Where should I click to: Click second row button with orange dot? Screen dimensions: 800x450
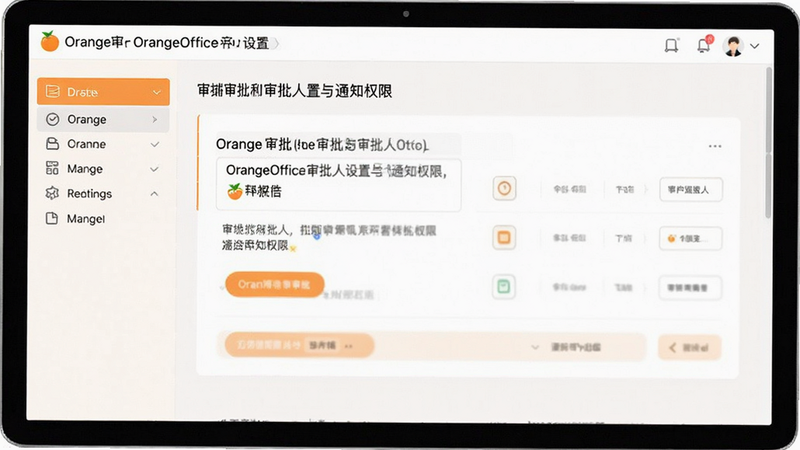pos(691,239)
